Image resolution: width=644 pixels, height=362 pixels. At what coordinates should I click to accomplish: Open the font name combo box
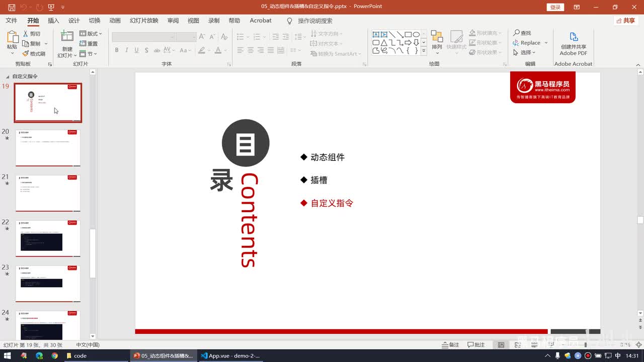[x=143, y=37]
